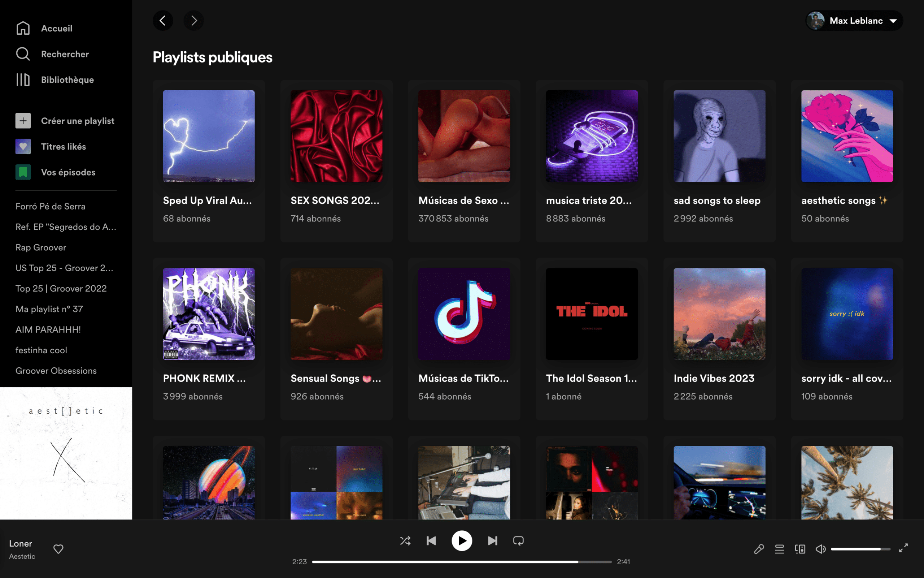Viewport: 924px width, 578px height.
Task: Open the car dashboard cover playlist
Action: tap(719, 482)
